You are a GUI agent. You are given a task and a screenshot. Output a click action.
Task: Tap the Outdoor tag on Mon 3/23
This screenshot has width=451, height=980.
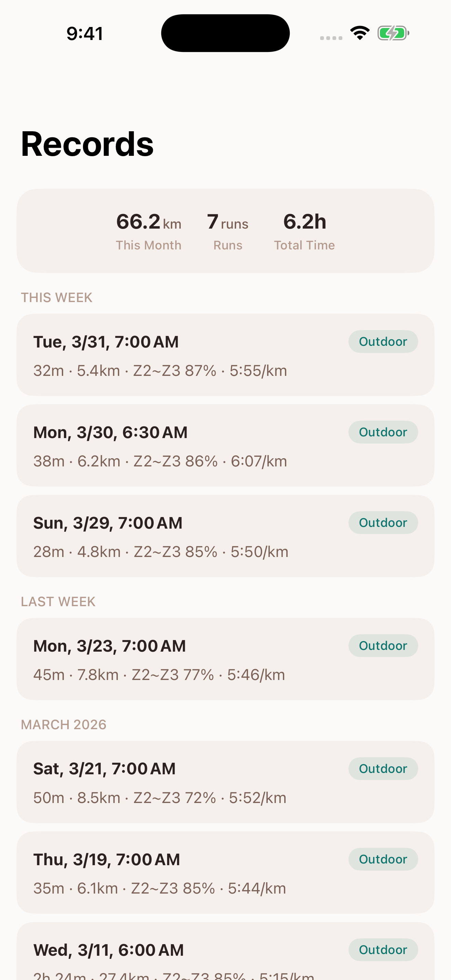[383, 645]
